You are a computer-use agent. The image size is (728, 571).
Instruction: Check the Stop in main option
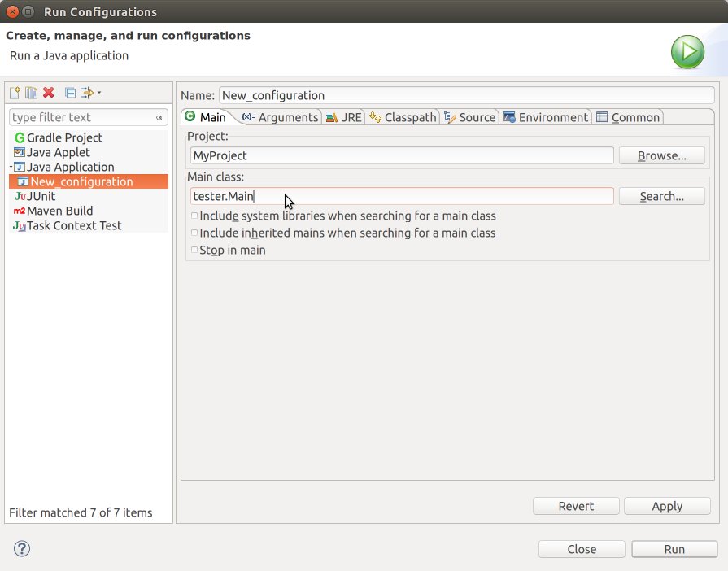coord(194,251)
